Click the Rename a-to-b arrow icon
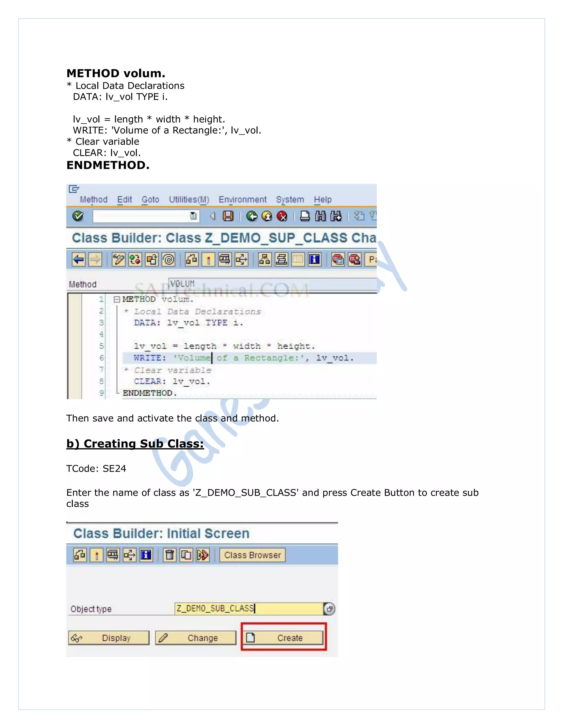 pos(203,555)
